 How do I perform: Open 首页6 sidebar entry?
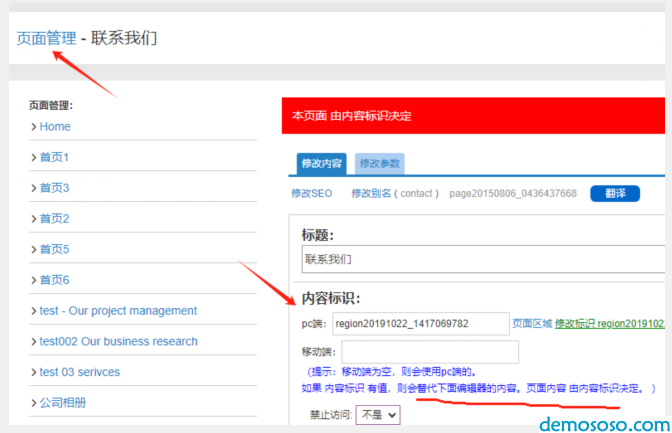pos(54,280)
